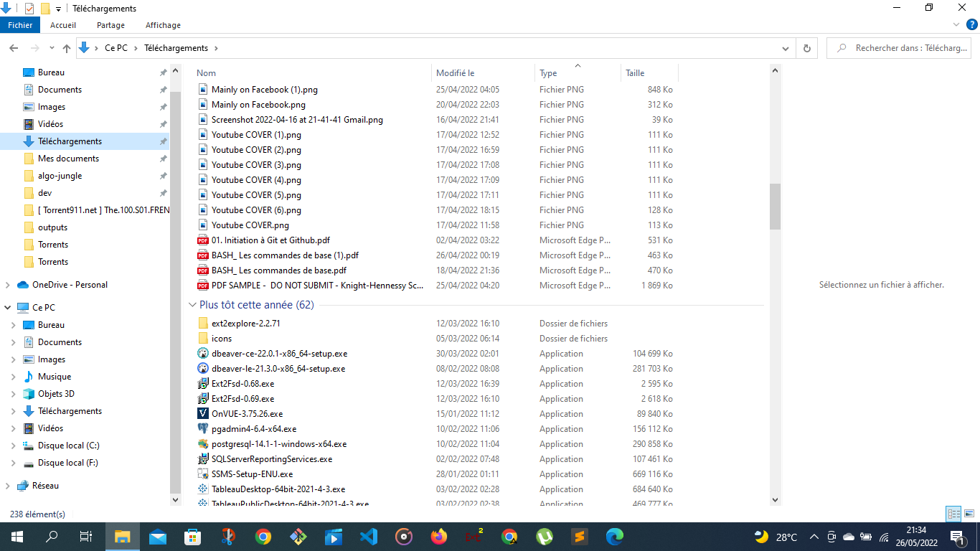This screenshot has height=551, width=980.
Task: Open the Fichier ribbon tab
Action: click(20, 25)
